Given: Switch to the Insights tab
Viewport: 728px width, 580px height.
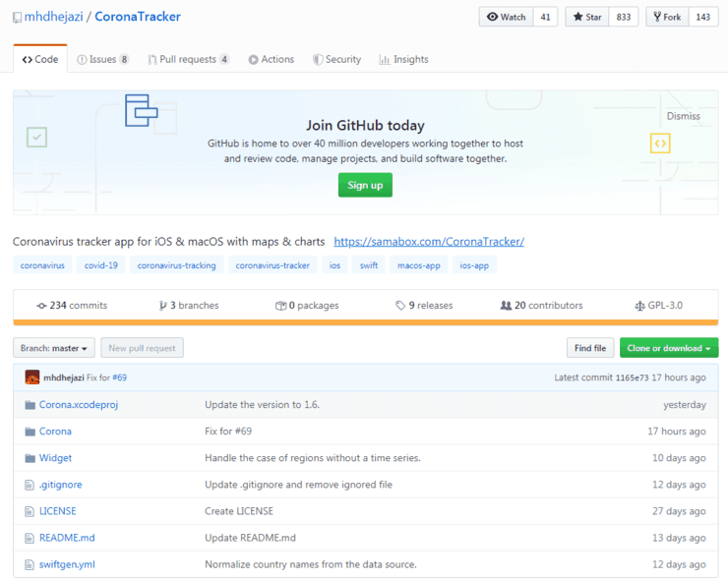Looking at the screenshot, I should [x=404, y=59].
